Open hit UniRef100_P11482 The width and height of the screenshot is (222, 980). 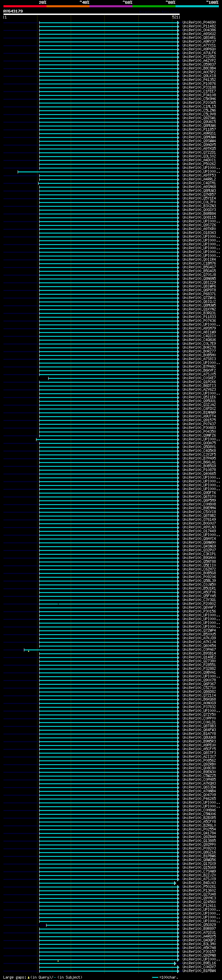(199, 26)
